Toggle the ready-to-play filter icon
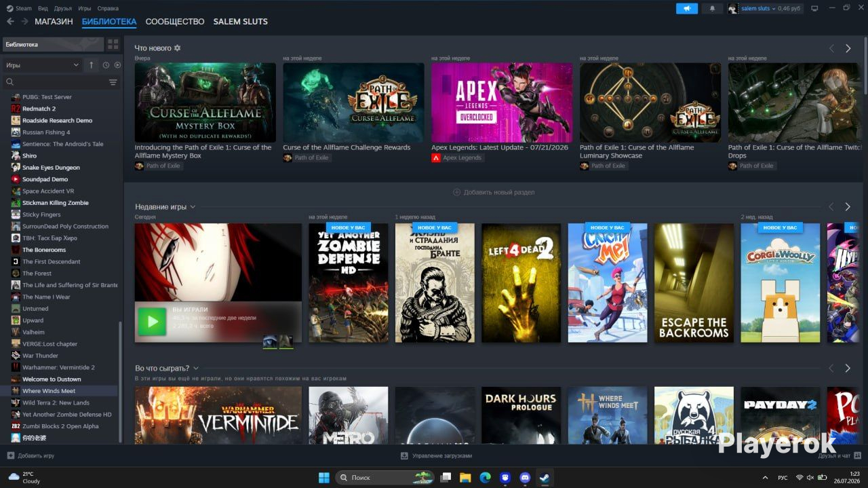This screenshot has height=488, width=868. [x=117, y=65]
